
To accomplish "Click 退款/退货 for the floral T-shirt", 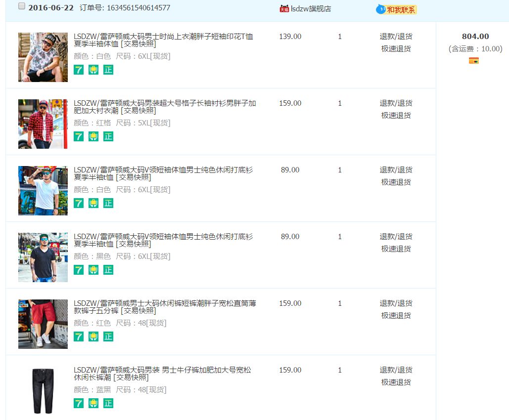I will point(396,37).
